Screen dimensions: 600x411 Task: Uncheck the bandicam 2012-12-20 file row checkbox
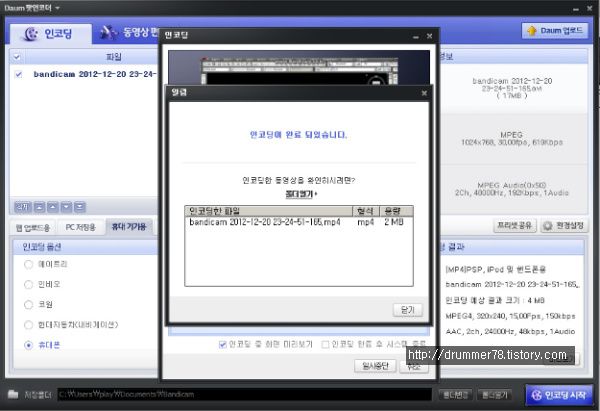pos(18,74)
